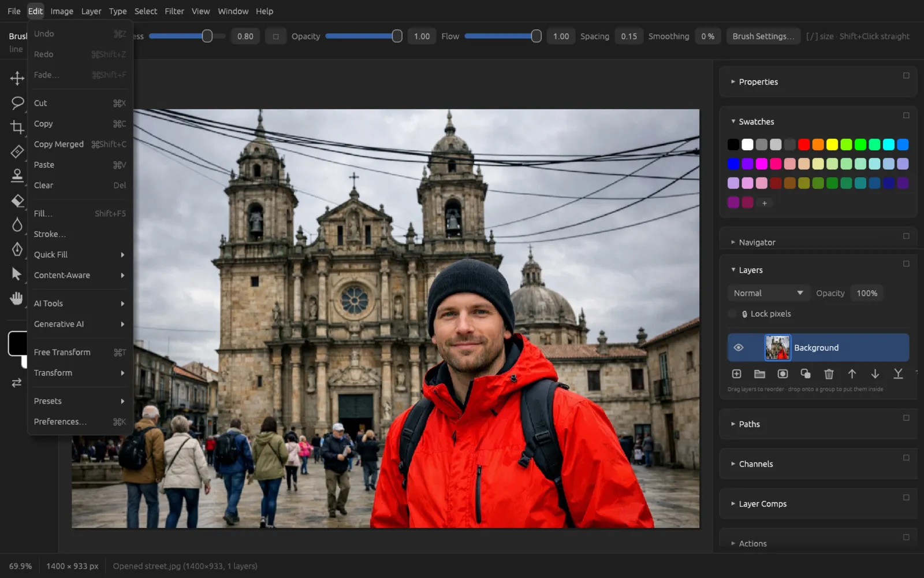This screenshot has height=578, width=924.
Task: Expand the Paths panel
Action: (x=733, y=424)
